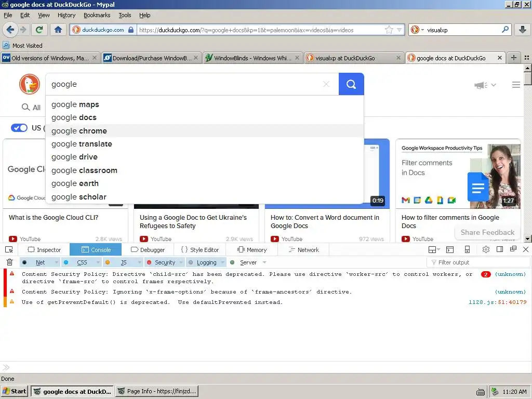This screenshot has width=532, height=399.
Task: Open the Most Visited bookmarks folder
Action: pyautogui.click(x=23, y=46)
